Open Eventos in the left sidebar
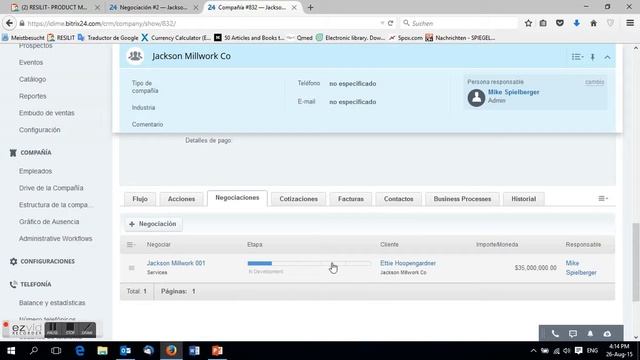640x360 pixels. point(31,62)
